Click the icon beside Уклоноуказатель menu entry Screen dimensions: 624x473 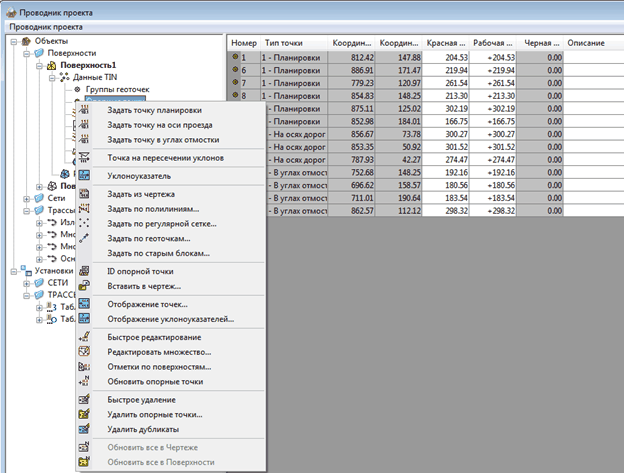tap(86, 176)
